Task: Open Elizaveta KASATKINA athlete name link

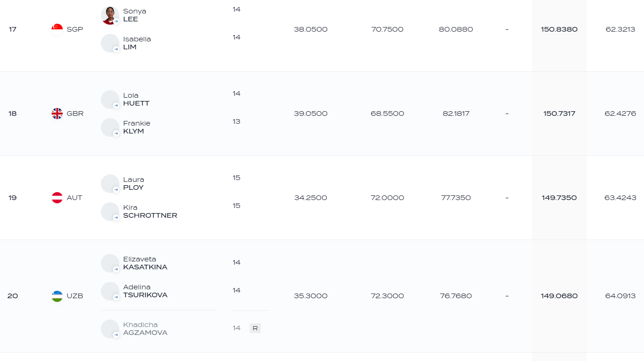Action: [x=145, y=263]
